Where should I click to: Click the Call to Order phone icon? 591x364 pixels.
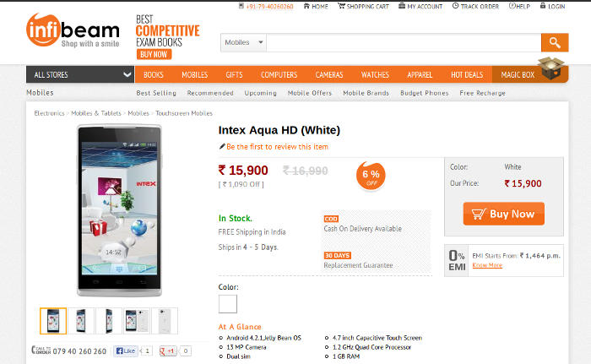41,350
